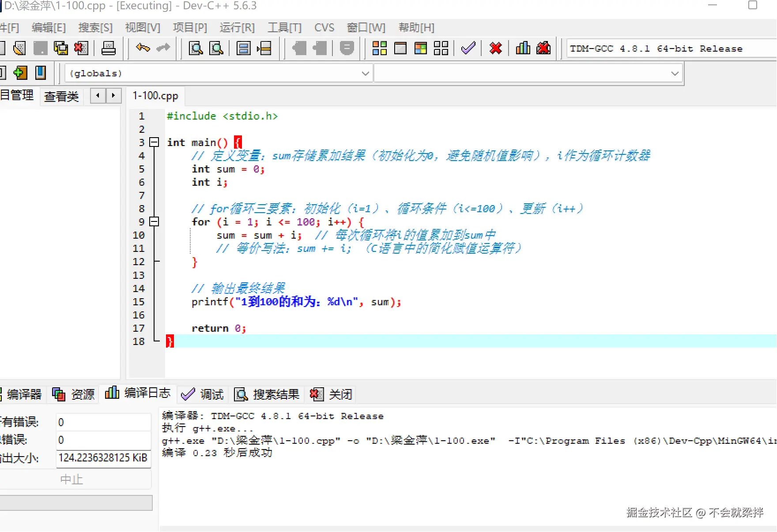Click the green plus icon in second toolbar
Screen dimensions: 777x532
pos(20,73)
